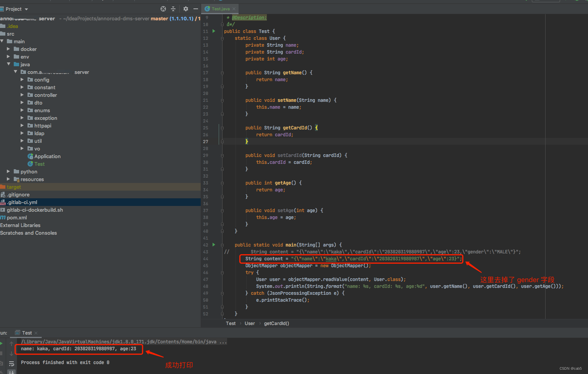Toggle soft-wrap in Run console

[11, 364]
